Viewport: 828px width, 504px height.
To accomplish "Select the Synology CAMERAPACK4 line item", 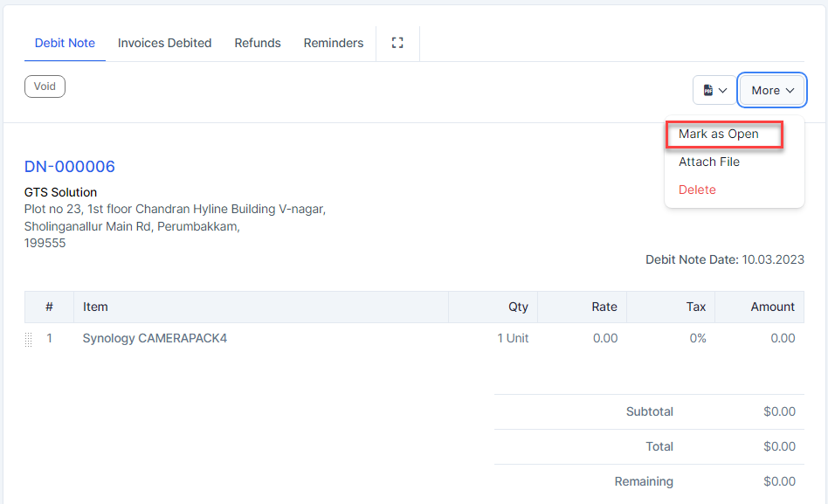I will click(155, 338).
